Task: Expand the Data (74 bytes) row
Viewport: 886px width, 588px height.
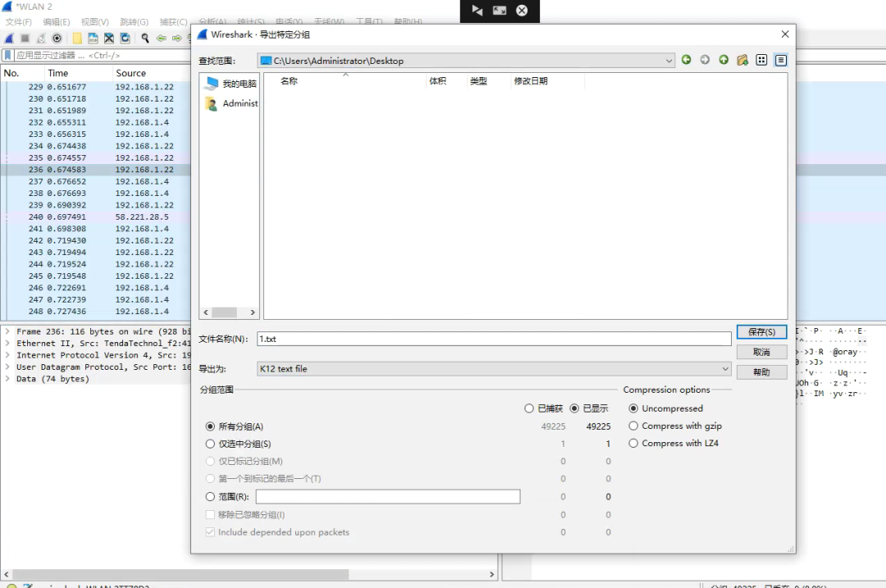Action: coord(7,379)
